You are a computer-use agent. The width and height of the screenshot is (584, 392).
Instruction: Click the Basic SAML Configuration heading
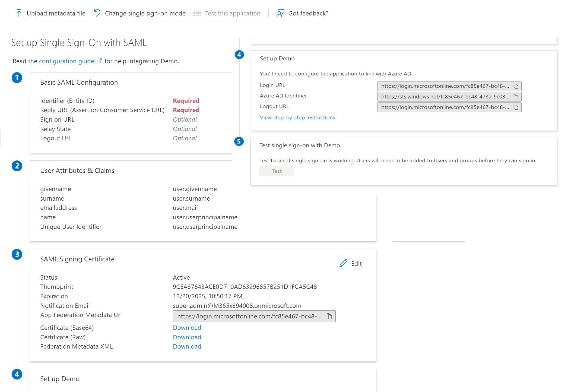pyautogui.click(x=79, y=82)
